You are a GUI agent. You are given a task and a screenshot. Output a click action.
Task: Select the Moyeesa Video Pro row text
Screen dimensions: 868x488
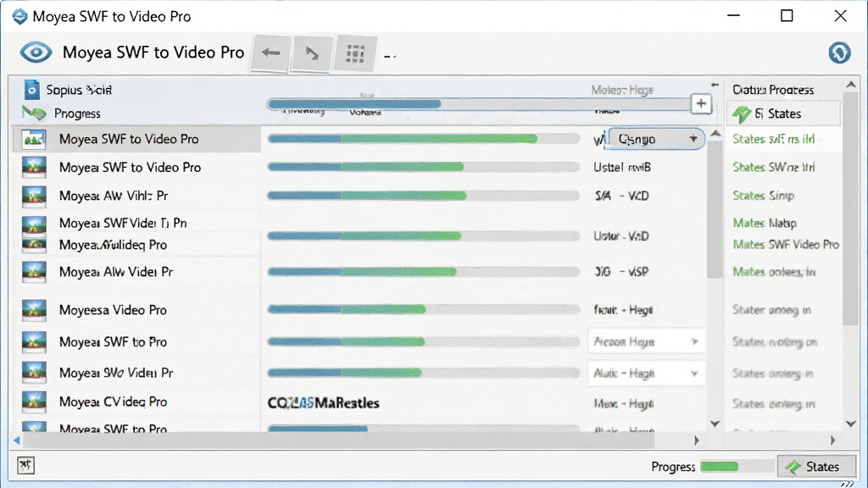[113, 310]
